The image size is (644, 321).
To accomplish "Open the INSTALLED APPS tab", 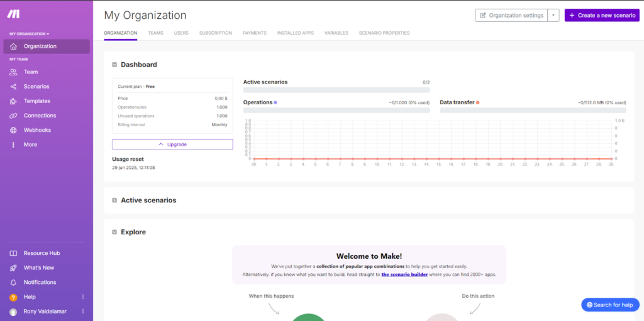I will (296, 33).
